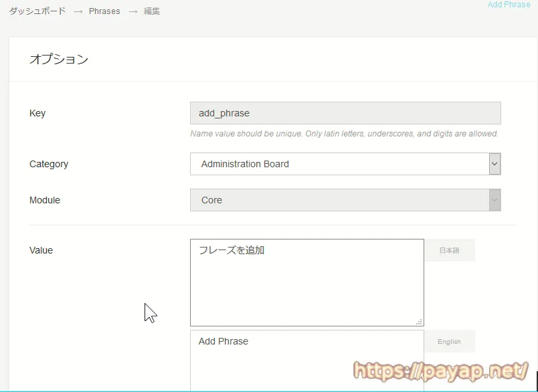The height and width of the screenshot is (392, 538).
Task: Click the ダッシュボード breadcrumb link
Action: 37,11
